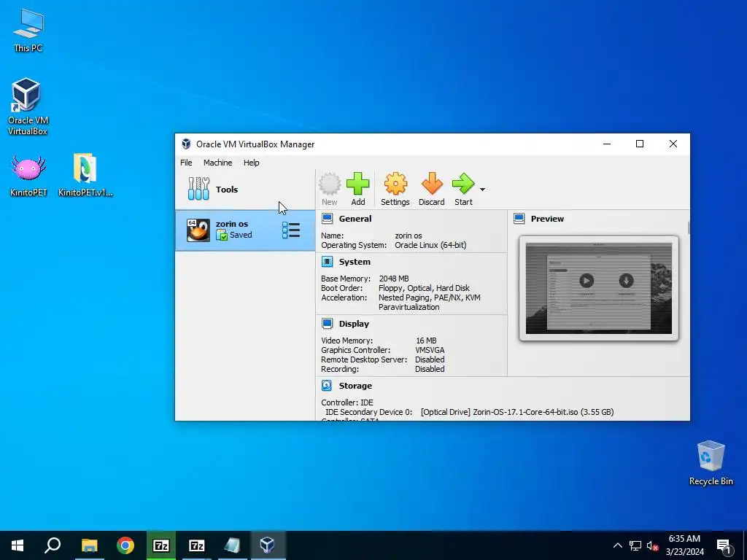Click the network tray icon
Viewport: 747px width, 560px height.
tap(635, 545)
